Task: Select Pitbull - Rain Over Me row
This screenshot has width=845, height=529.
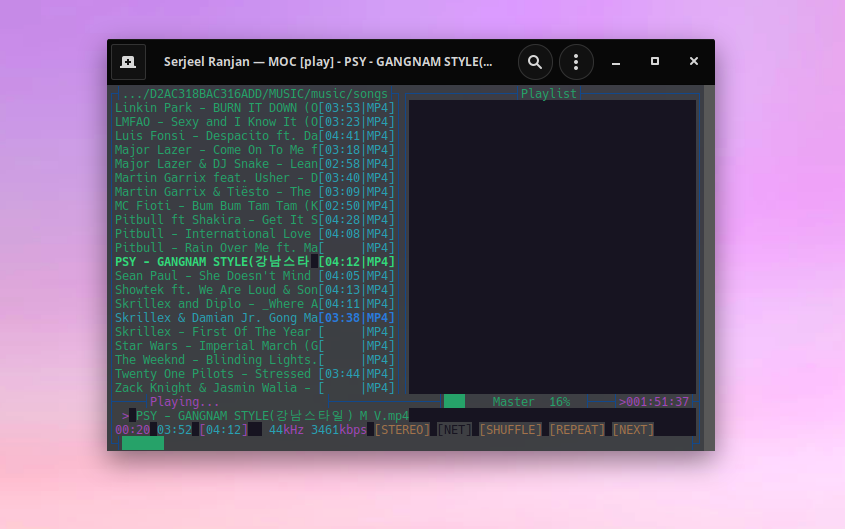Action: click(254, 248)
